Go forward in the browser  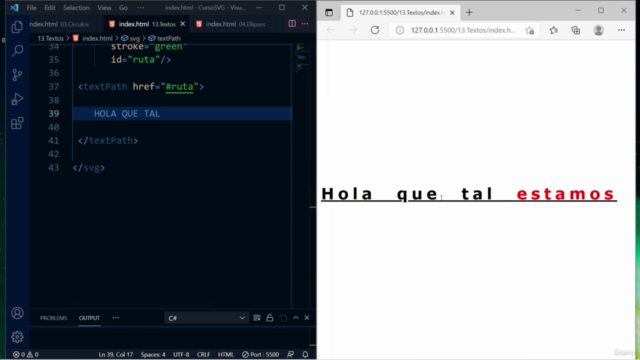tap(353, 30)
